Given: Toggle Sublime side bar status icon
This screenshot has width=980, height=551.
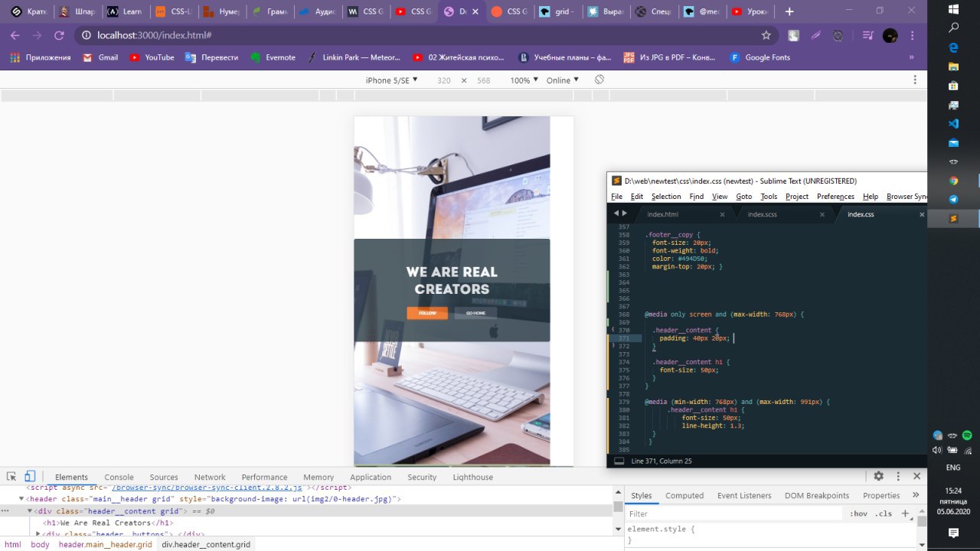Looking at the screenshot, I should click(619, 461).
